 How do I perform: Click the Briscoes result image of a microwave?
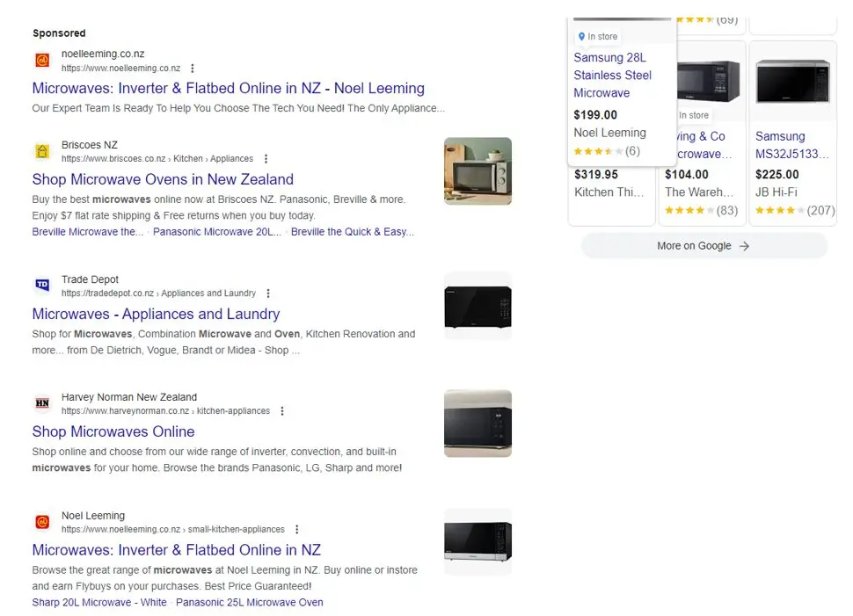(478, 170)
